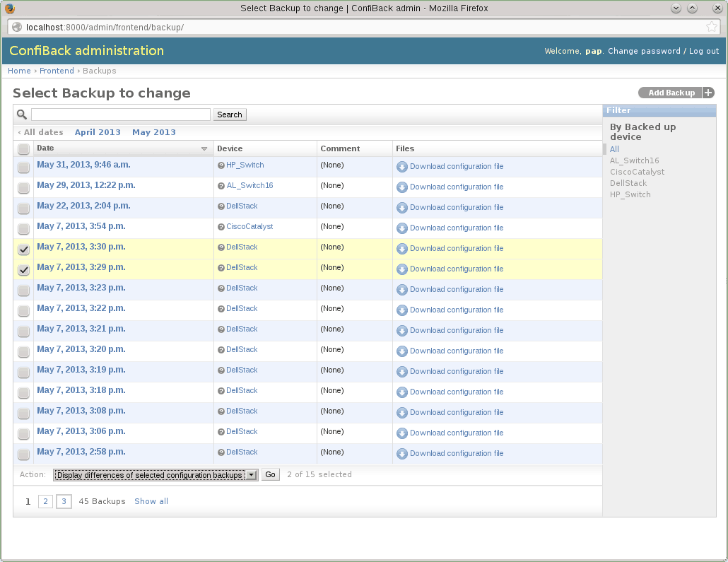Click the Date column sort arrow
The height and width of the screenshot is (562, 728).
click(x=204, y=148)
